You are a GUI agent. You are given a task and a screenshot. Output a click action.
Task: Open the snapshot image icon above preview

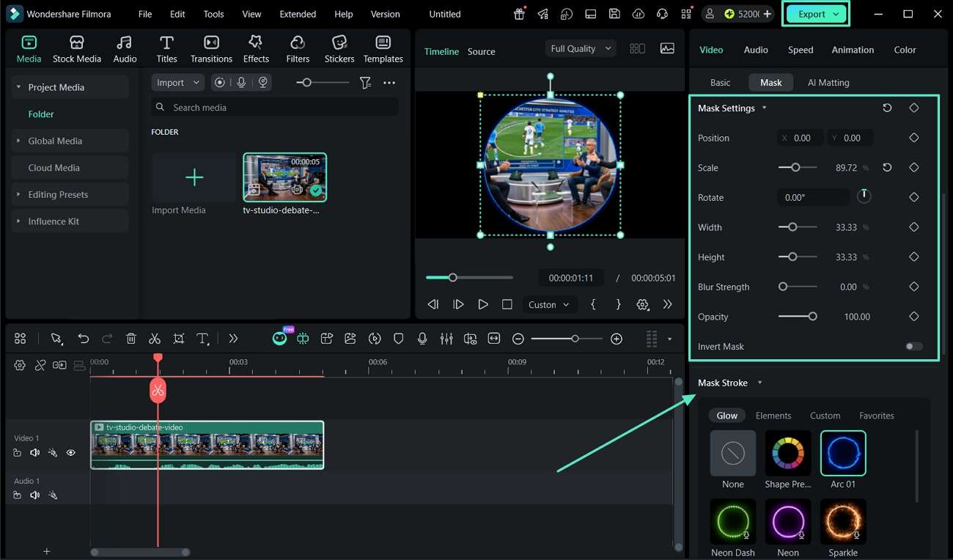[x=667, y=48]
